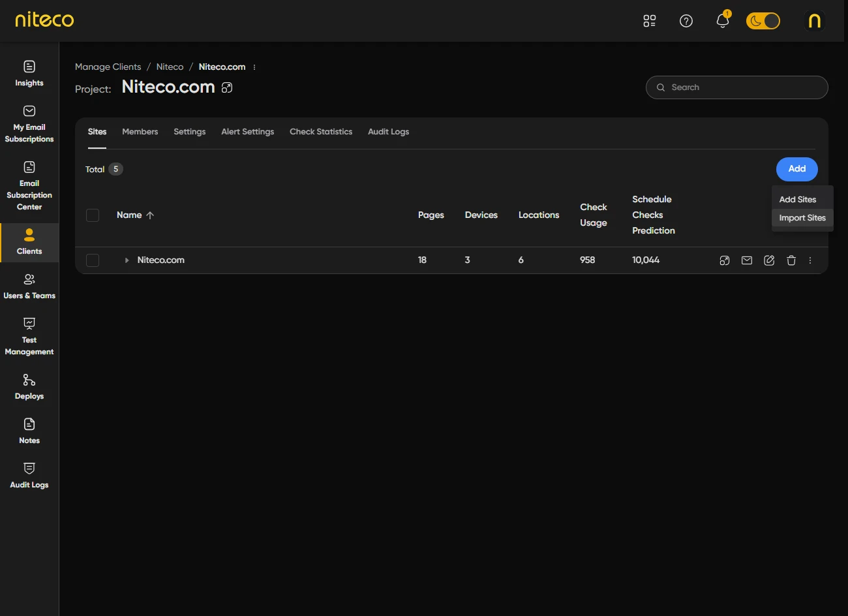Open Notes in the sidebar
This screenshot has width=848, height=616.
tap(29, 431)
